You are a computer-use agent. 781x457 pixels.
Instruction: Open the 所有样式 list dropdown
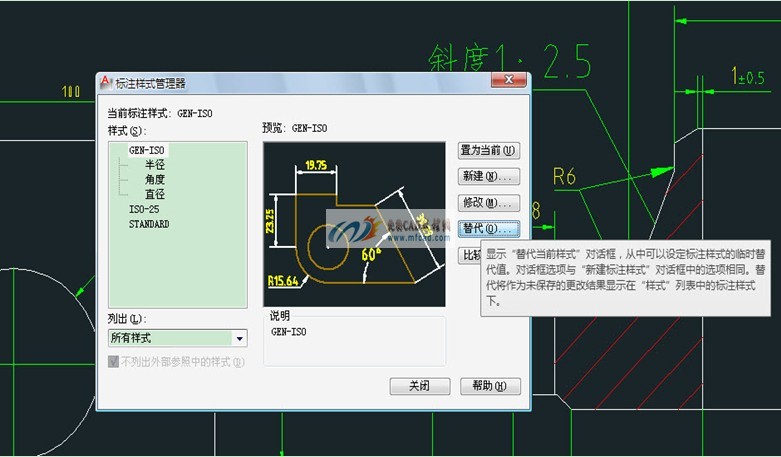[x=177, y=338]
